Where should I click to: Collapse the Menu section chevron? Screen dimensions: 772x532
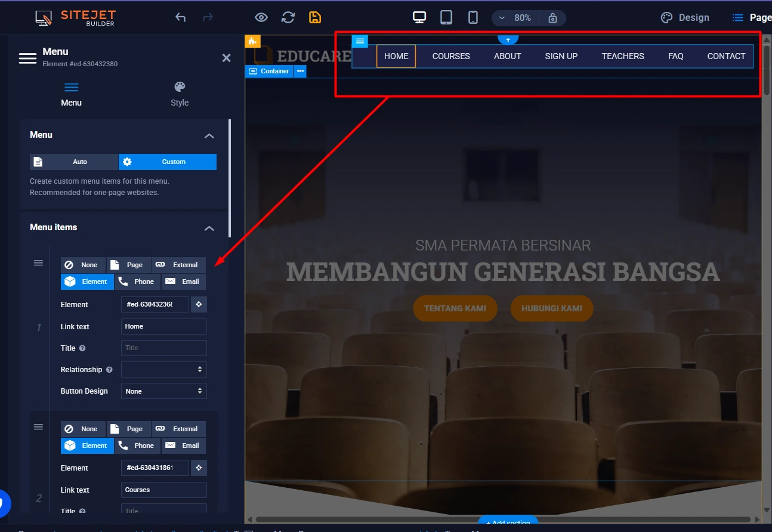coord(209,135)
